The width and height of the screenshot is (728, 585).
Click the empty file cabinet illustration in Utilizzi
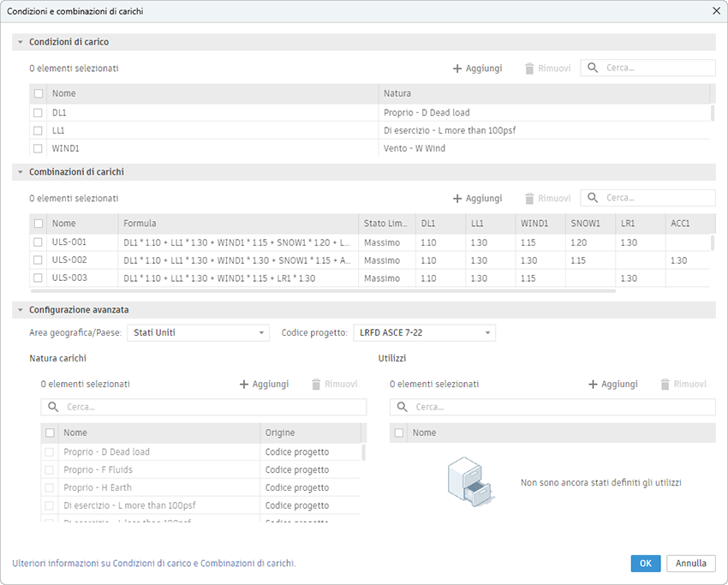pyautogui.click(x=469, y=482)
